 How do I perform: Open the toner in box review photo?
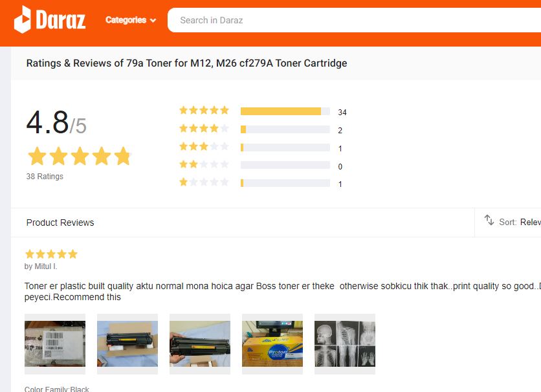click(127, 344)
